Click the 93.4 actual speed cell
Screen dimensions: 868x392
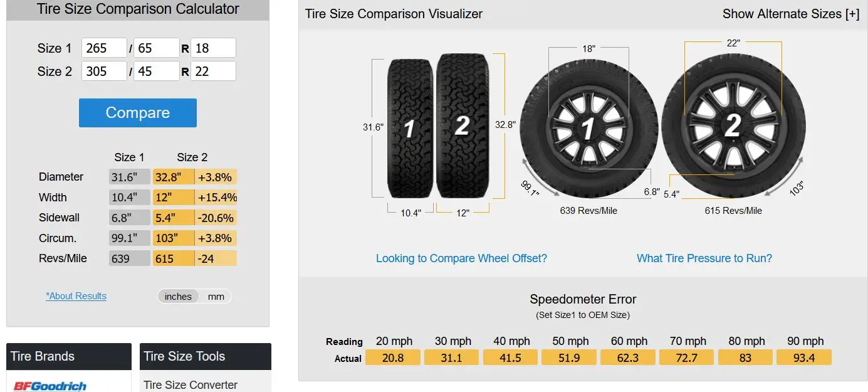(804, 358)
